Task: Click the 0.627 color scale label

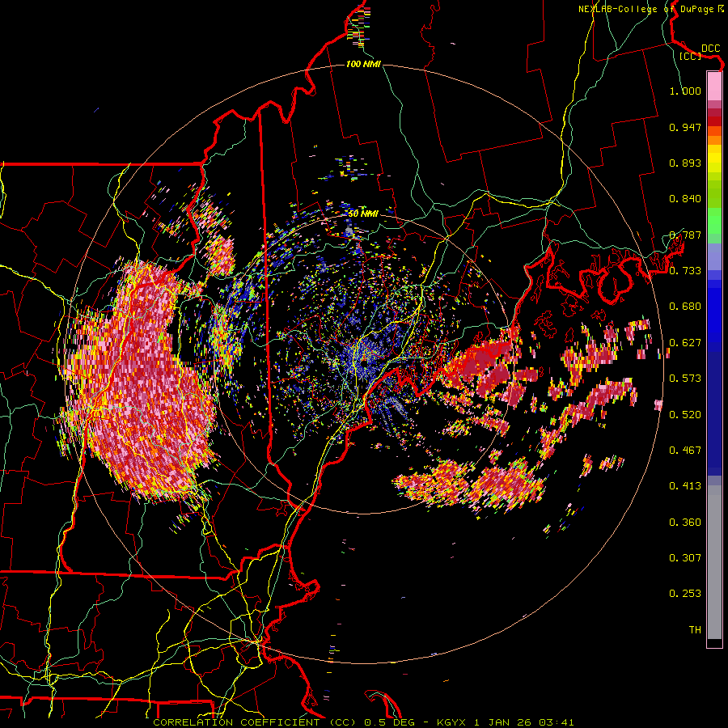Action: tap(685, 343)
